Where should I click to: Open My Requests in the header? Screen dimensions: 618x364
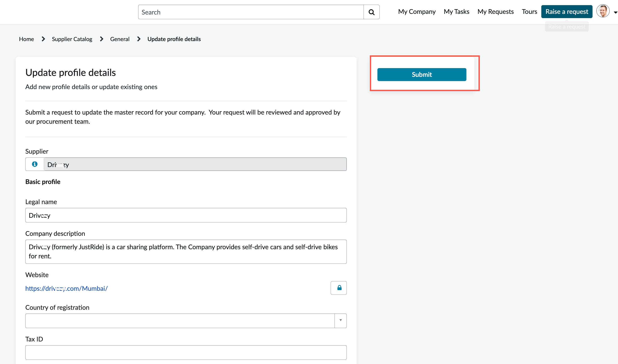(x=495, y=12)
